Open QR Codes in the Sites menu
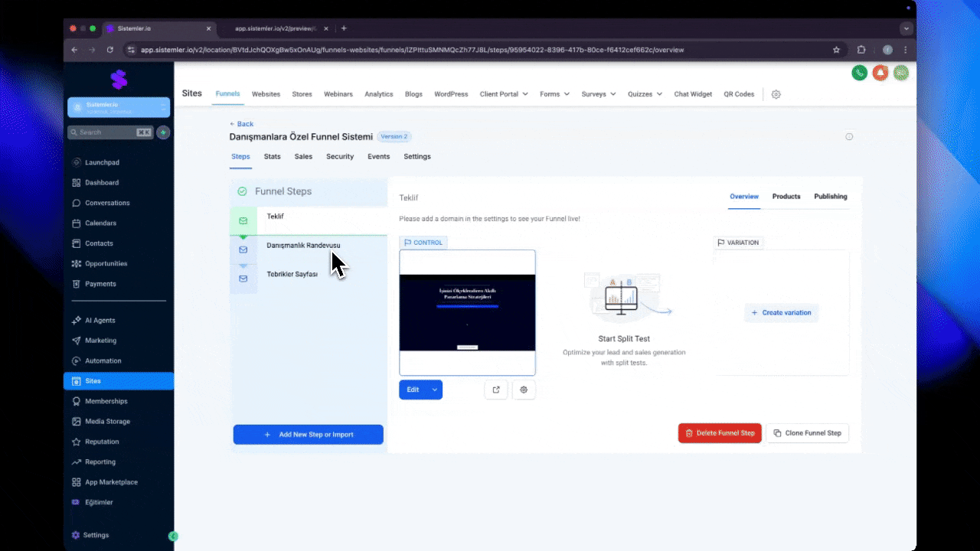Image resolution: width=980 pixels, height=551 pixels. (x=739, y=94)
